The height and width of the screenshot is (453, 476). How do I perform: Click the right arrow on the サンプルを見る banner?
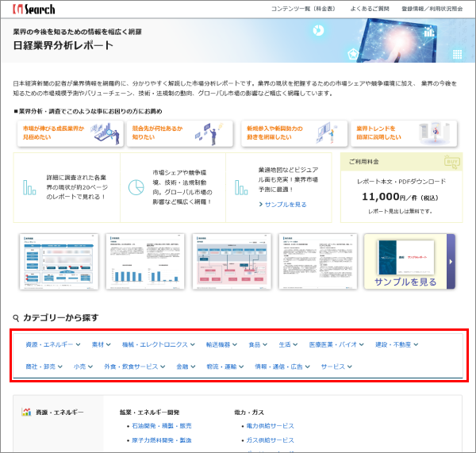pyautogui.click(x=451, y=262)
